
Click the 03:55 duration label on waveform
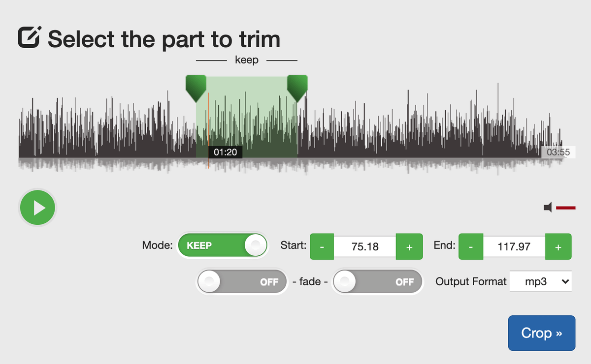click(x=558, y=152)
